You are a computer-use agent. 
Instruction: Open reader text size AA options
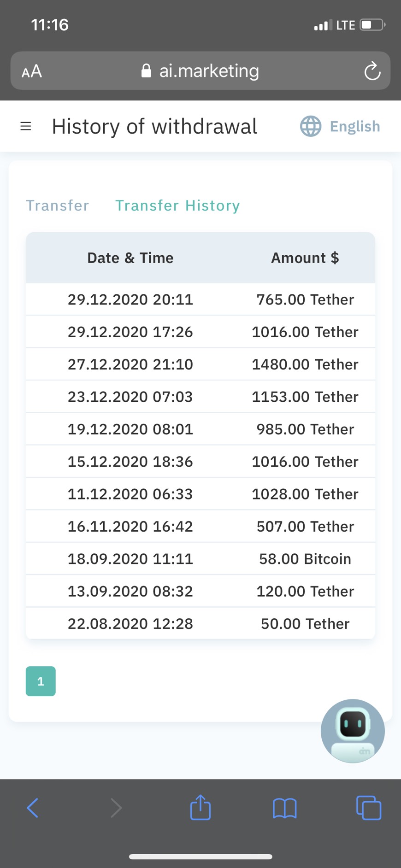point(32,71)
